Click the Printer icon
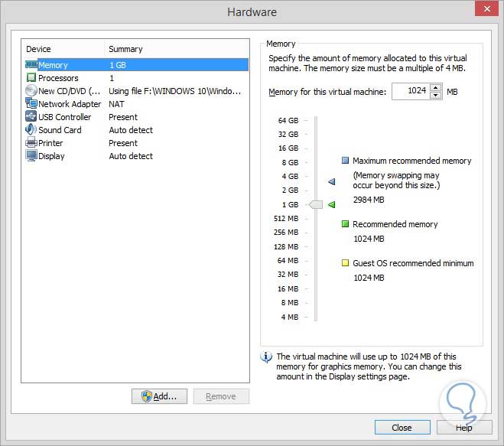 (31, 142)
